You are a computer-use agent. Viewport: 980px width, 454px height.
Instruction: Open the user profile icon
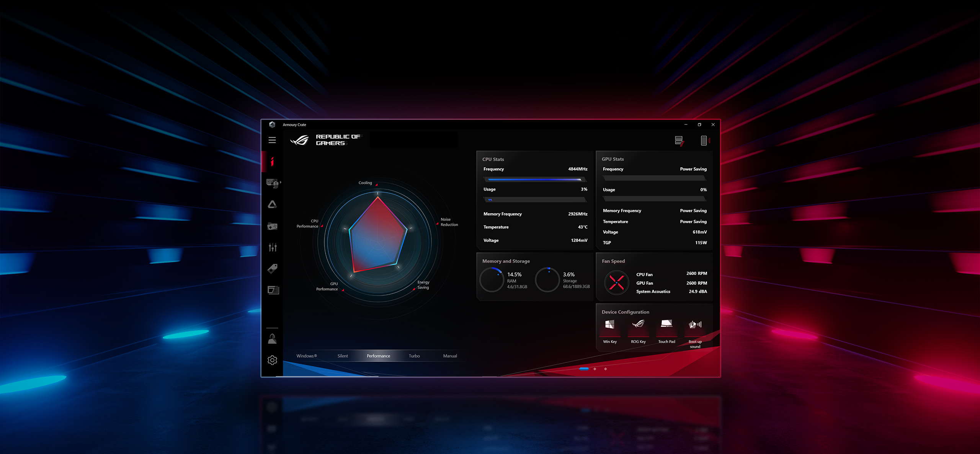point(272,339)
